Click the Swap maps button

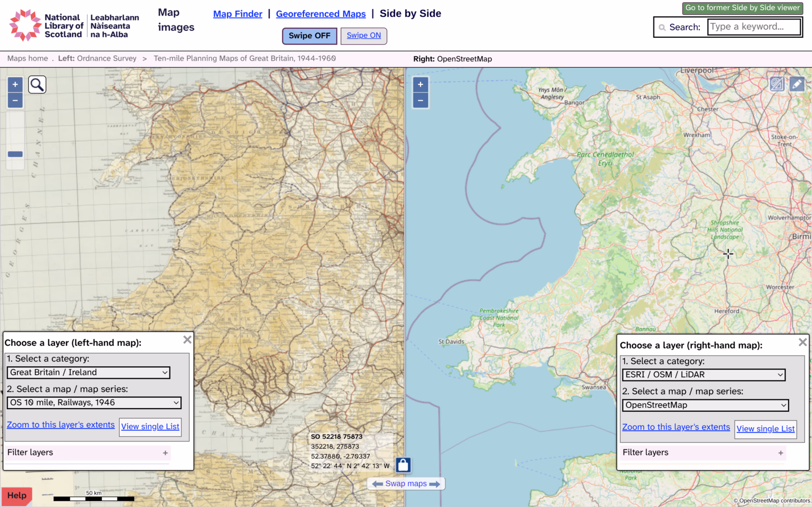[406, 484]
